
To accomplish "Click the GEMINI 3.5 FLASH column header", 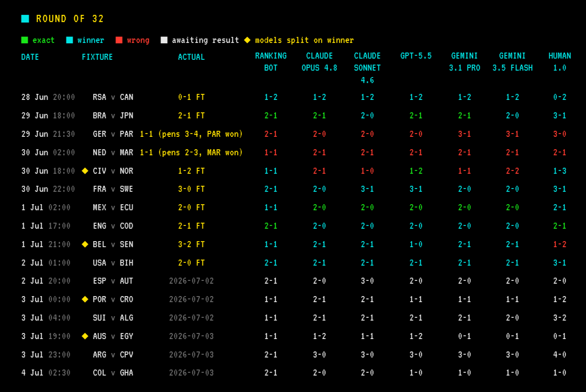I will point(513,62).
